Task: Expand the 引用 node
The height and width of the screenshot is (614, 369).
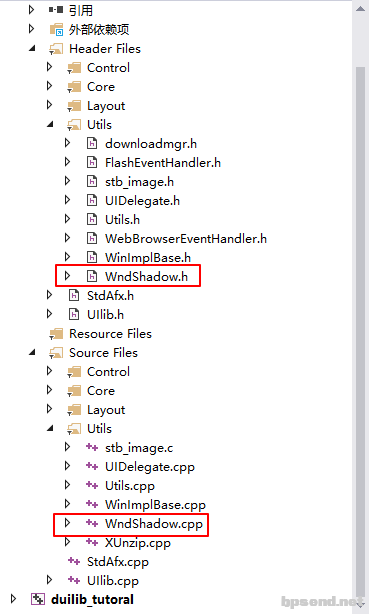Action: [x=31, y=9]
